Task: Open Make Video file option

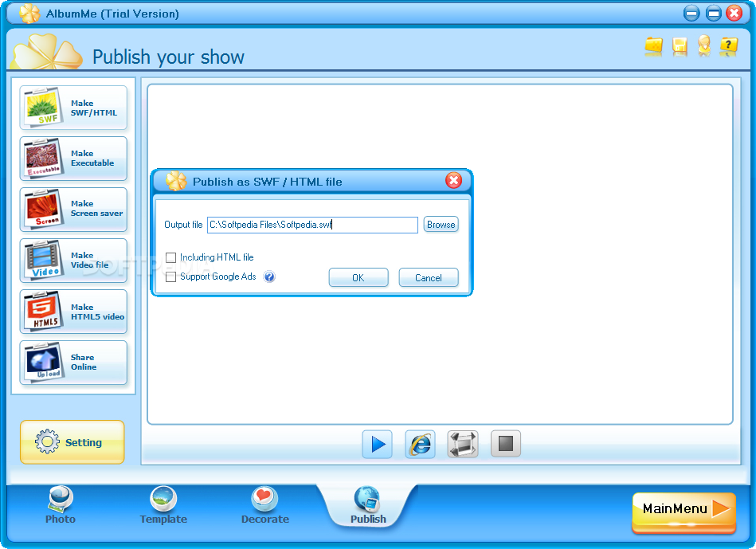Action: (x=73, y=261)
